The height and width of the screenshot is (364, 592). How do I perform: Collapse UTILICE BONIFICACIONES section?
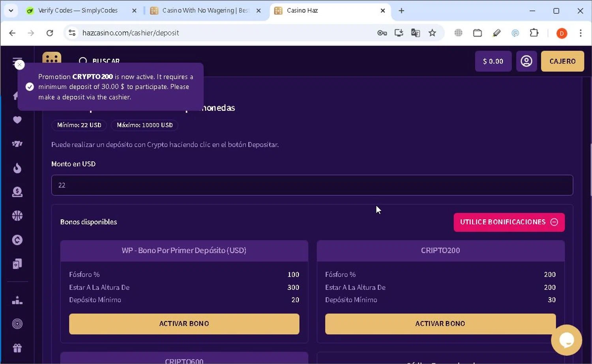509,222
